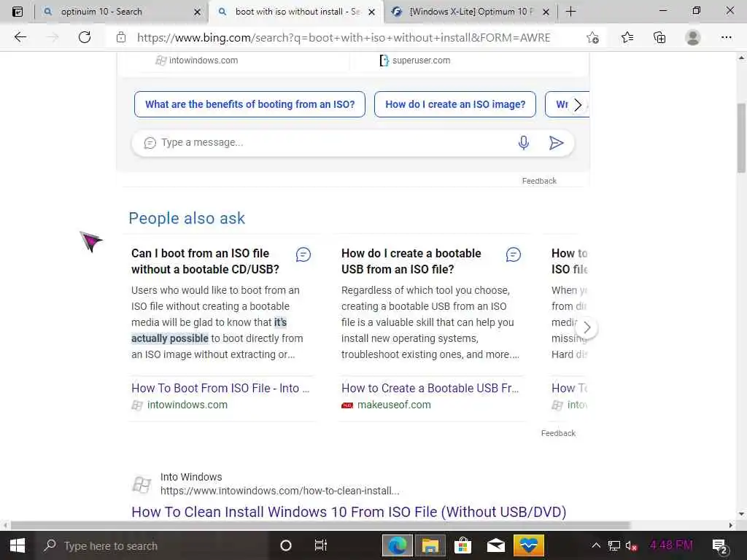Open File Explorer from the taskbar
The image size is (747, 560).
(430, 545)
